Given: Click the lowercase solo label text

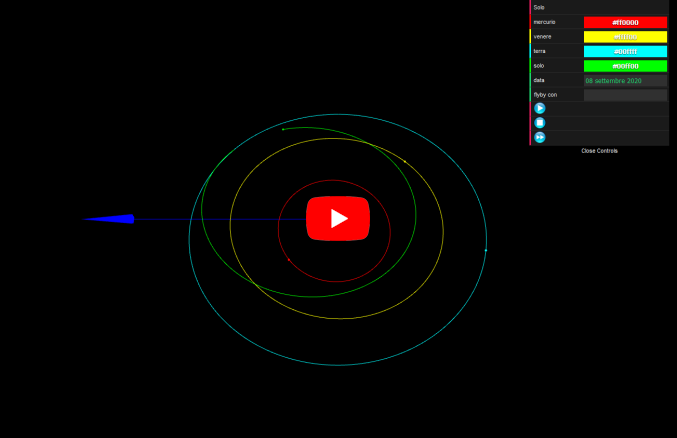Looking at the screenshot, I should [538, 66].
